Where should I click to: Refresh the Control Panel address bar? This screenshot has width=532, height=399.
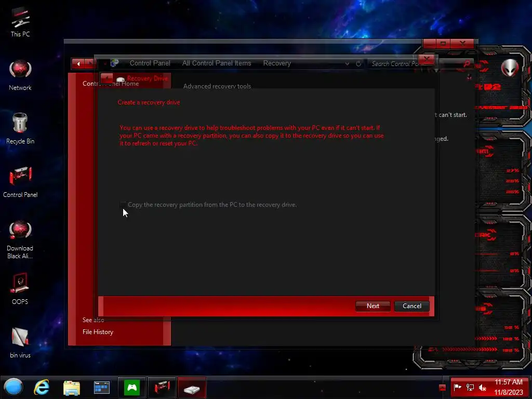tap(358, 63)
